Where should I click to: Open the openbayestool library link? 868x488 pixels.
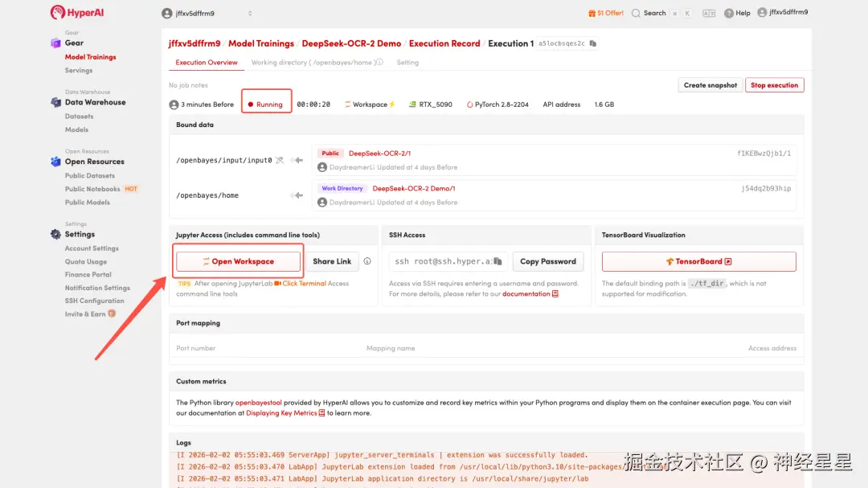(x=259, y=403)
